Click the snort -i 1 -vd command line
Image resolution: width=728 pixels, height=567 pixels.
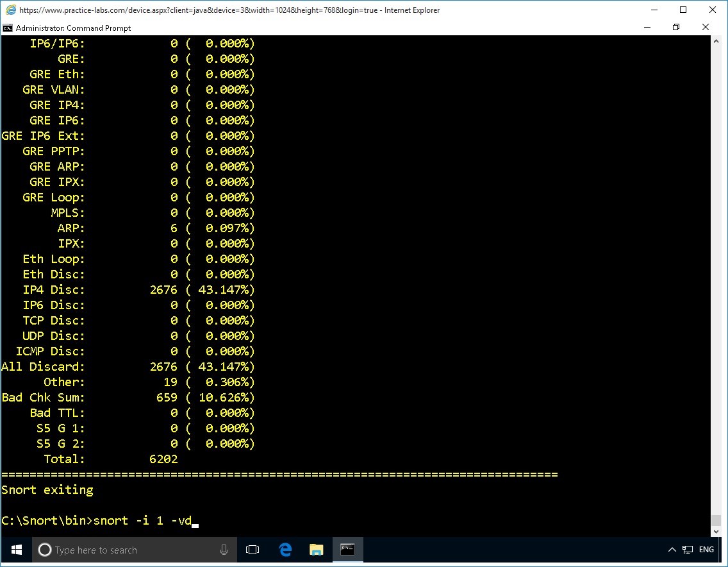(x=142, y=520)
